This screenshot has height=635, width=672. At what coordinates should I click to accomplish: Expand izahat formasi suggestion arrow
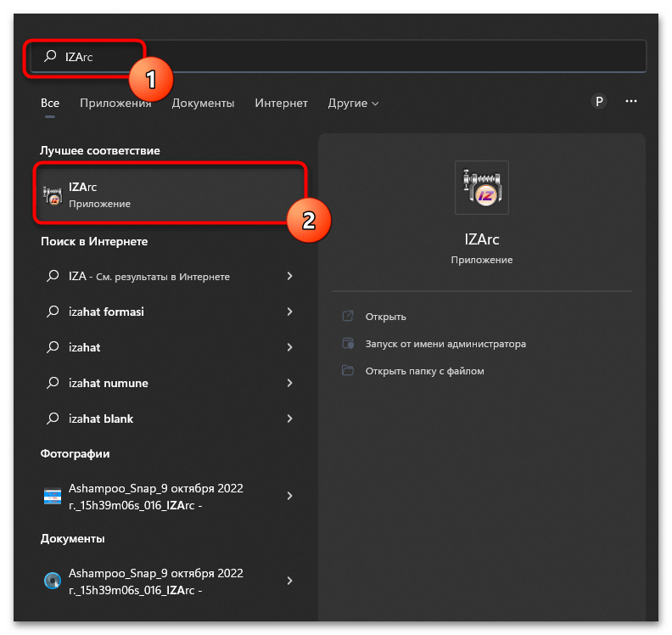289,312
